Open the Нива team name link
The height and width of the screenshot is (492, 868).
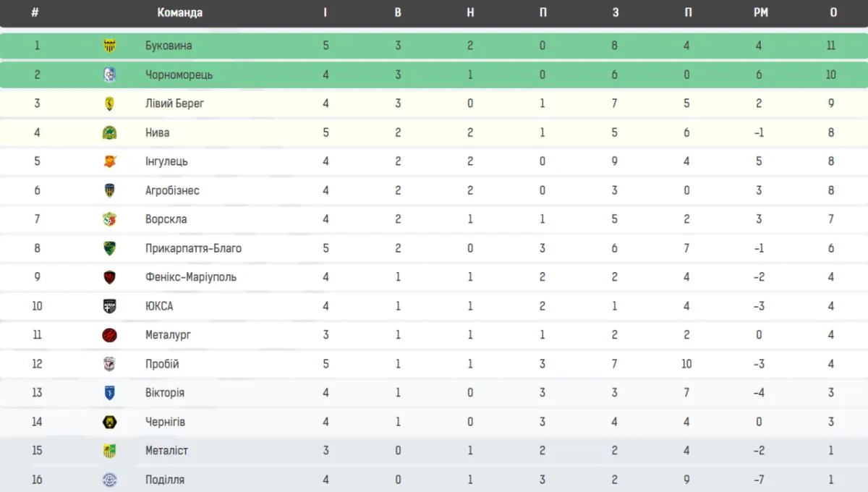[158, 132]
